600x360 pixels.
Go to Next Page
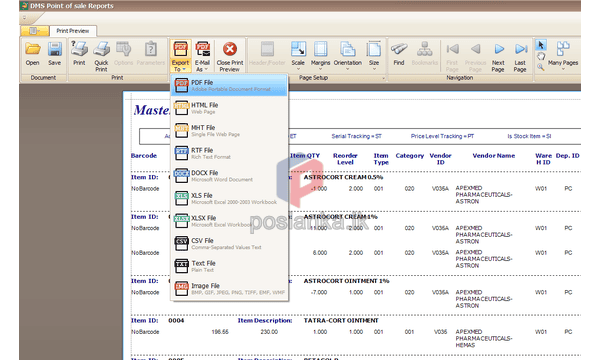click(498, 56)
